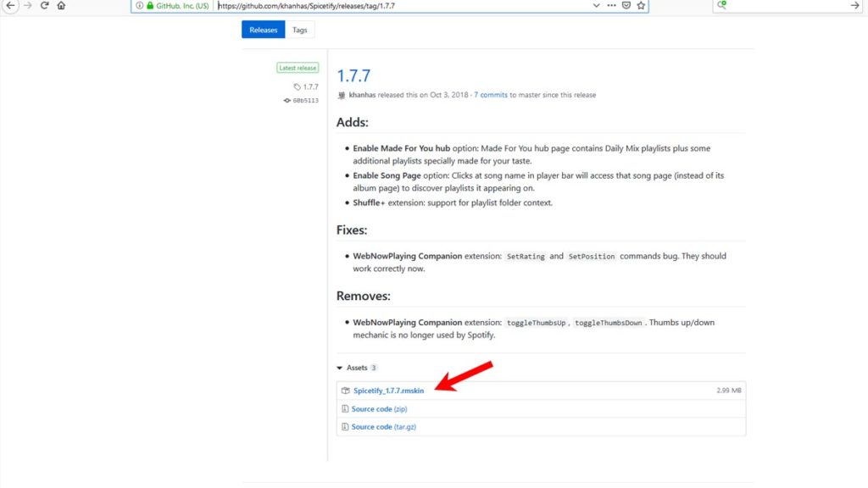The width and height of the screenshot is (868, 488).
Task: Click the green padlock security icon
Action: click(x=150, y=6)
